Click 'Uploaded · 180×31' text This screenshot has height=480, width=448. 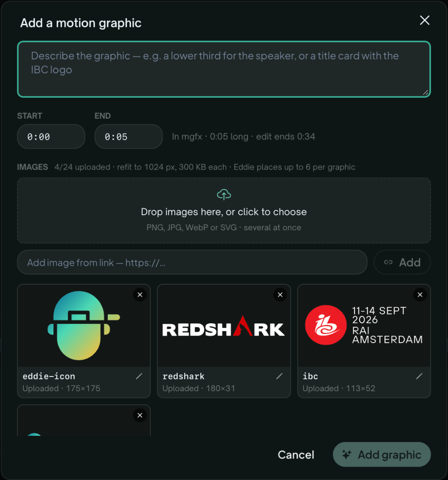pyautogui.click(x=199, y=389)
